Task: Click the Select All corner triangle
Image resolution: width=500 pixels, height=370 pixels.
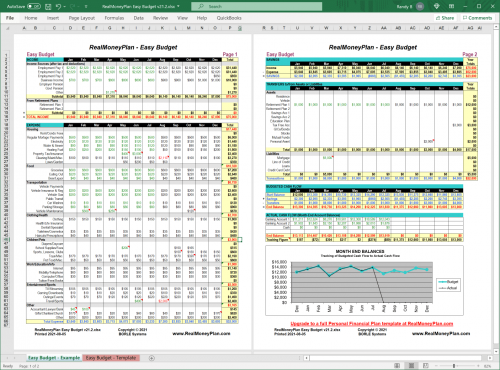Action: 8,28
